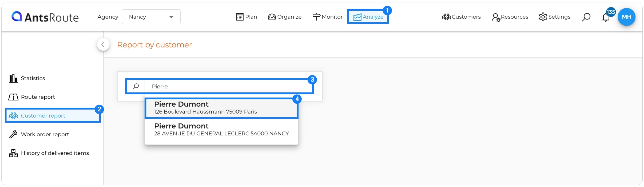Go to the Organize tab

click(285, 17)
